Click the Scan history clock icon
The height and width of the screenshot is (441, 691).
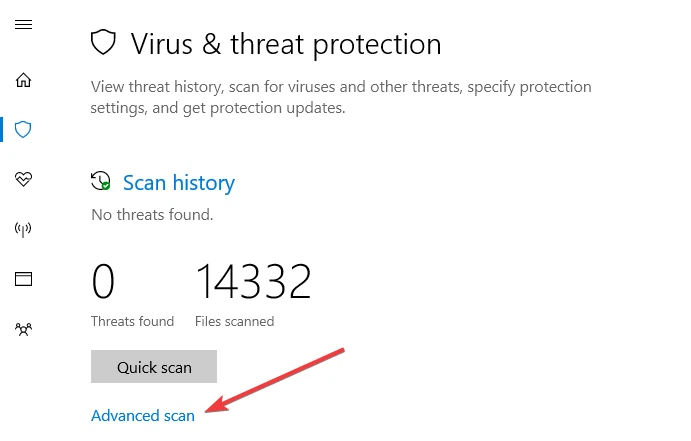coord(100,182)
